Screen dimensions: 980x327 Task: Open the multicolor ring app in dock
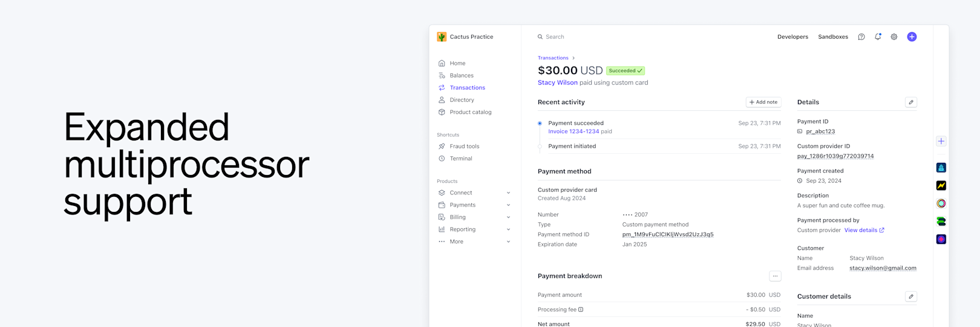[941, 203]
